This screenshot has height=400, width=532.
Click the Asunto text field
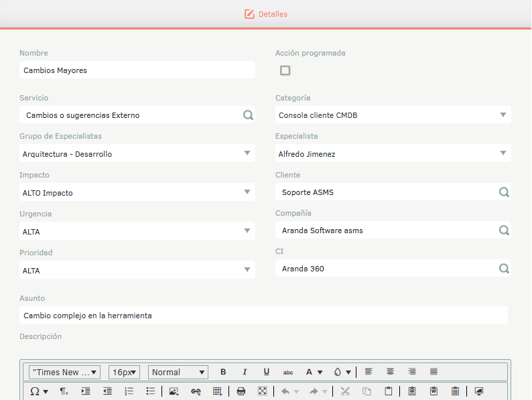(x=263, y=315)
